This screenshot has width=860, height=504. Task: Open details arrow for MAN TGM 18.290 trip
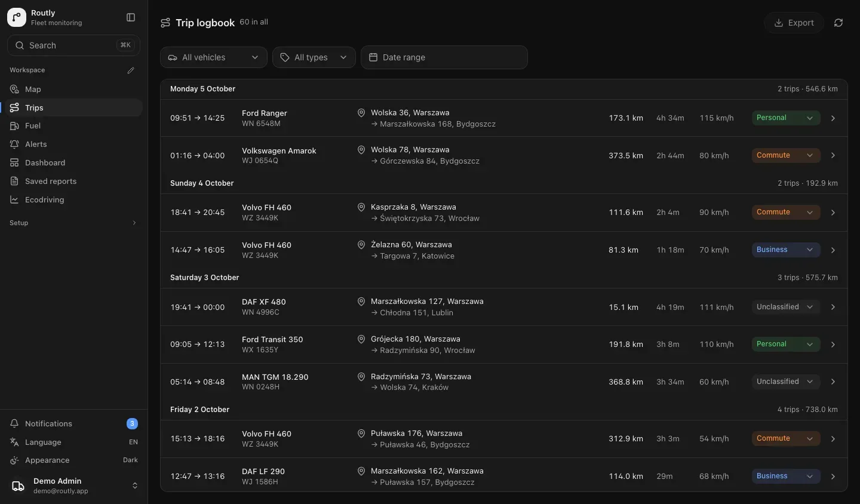click(833, 382)
